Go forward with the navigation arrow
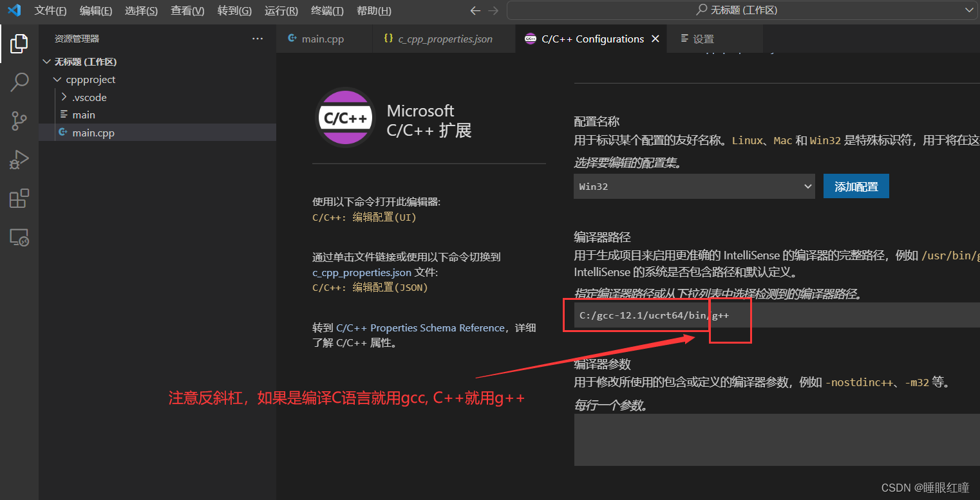The width and height of the screenshot is (980, 500). pyautogui.click(x=493, y=10)
